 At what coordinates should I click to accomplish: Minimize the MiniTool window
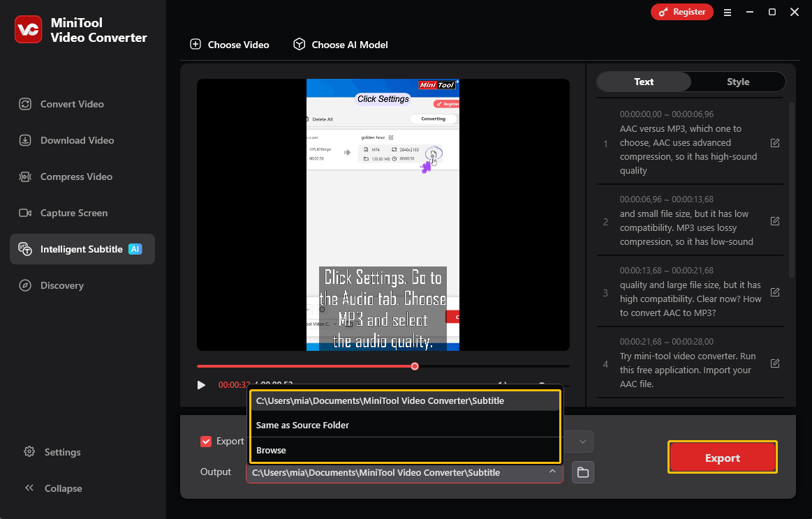(749, 12)
